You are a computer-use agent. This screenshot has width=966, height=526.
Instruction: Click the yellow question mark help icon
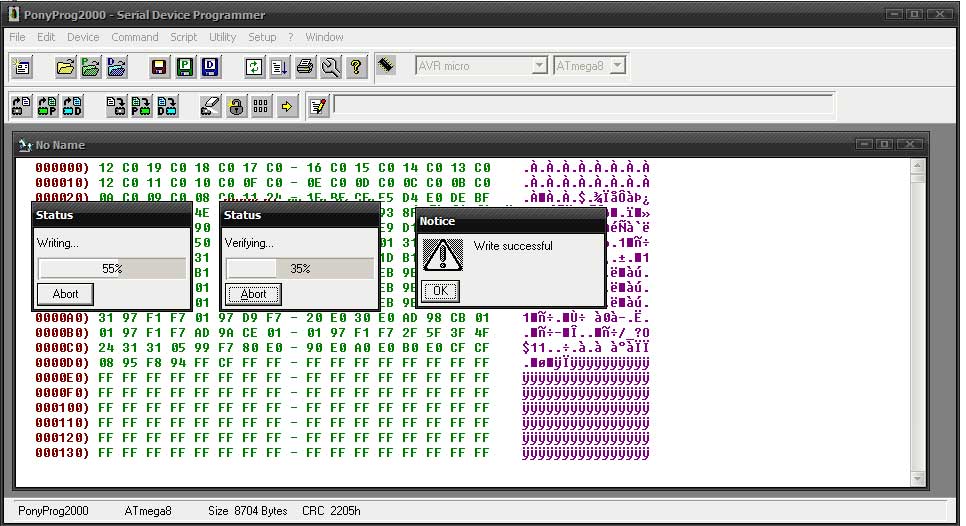356,67
